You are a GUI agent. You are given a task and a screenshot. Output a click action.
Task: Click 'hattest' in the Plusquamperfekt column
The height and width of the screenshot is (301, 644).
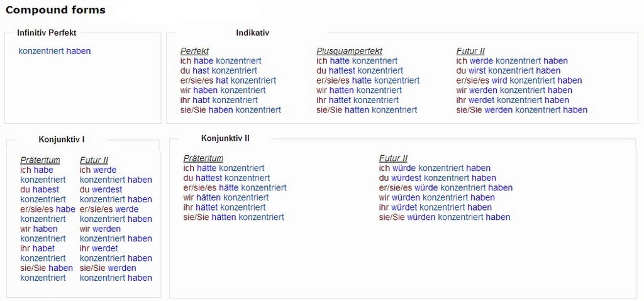coord(342,71)
